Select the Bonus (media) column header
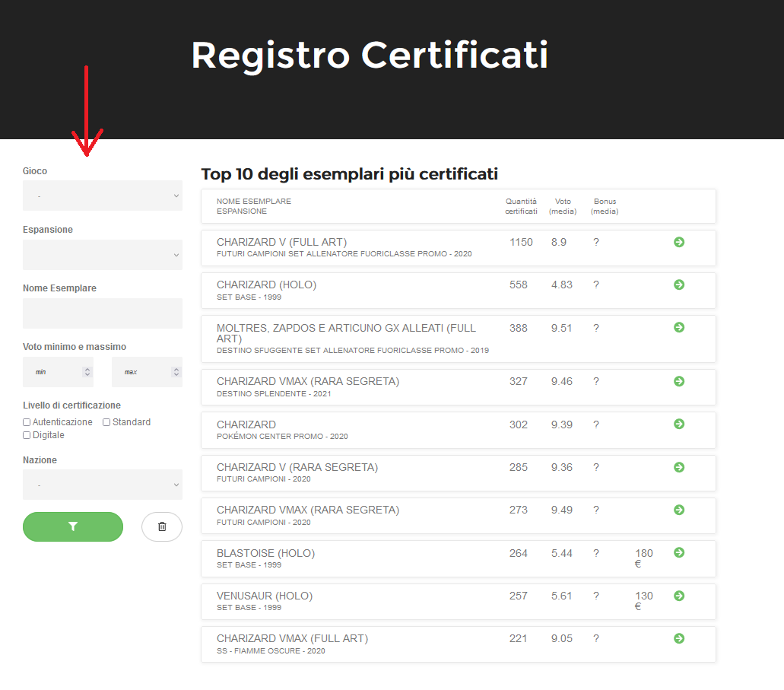The width and height of the screenshot is (784, 690). click(x=605, y=206)
